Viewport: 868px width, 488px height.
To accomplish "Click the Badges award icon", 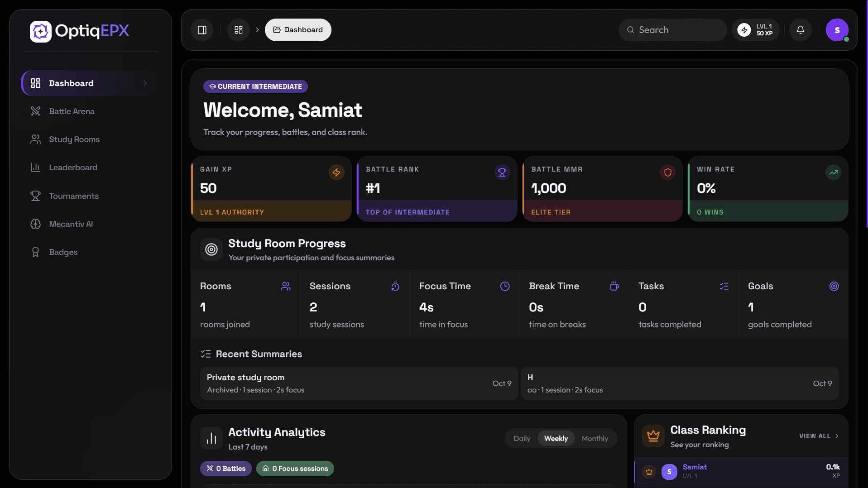I will [x=35, y=252].
